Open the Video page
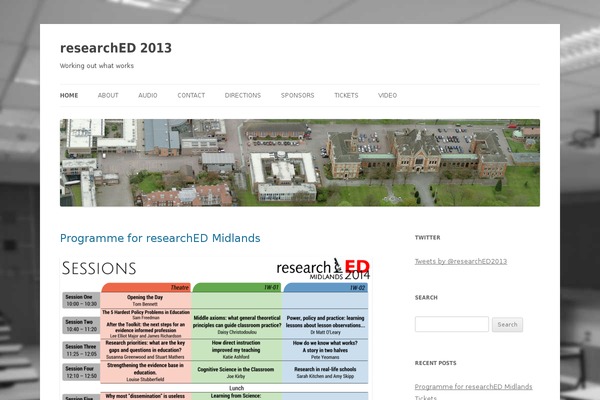Image resolution: width=600 pixels, height=400 pixels. (387, 95)
